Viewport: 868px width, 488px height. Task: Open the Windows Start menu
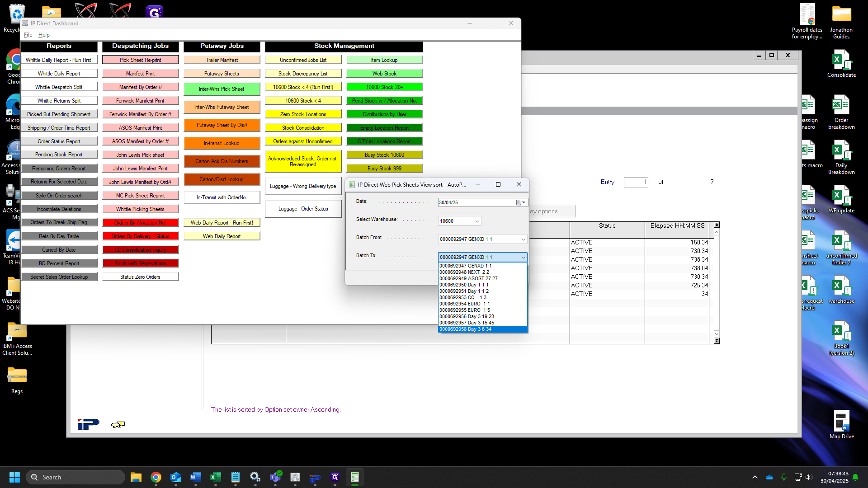14,477
